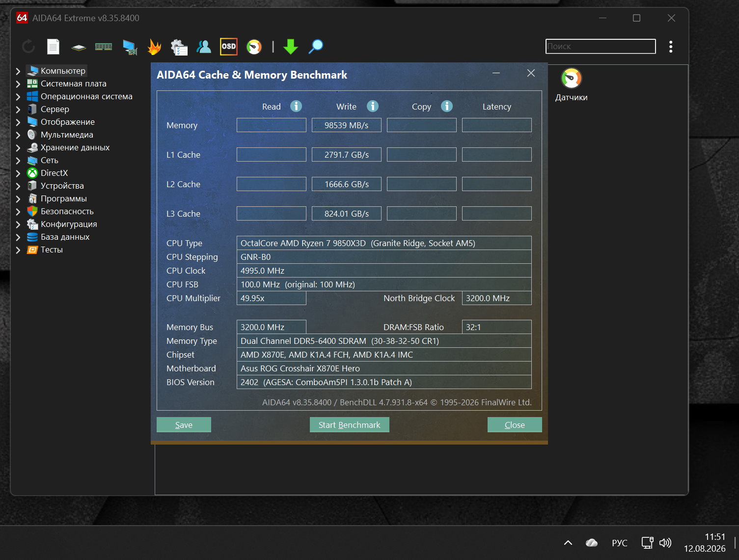Select Тесты in the tree
This screenshot has width=739, height=560.
[x=52, y=250]
